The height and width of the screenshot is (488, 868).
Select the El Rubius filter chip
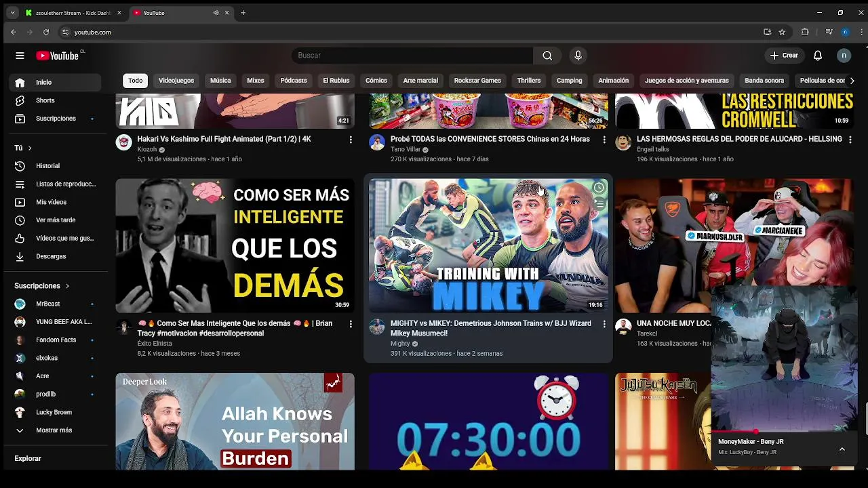coord(336,81)
